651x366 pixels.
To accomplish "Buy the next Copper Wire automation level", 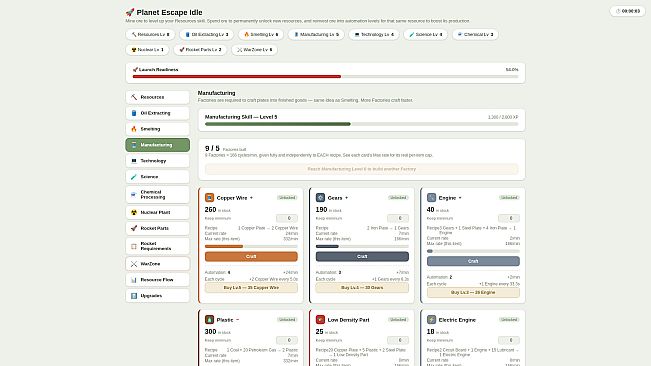I will 251,288.
